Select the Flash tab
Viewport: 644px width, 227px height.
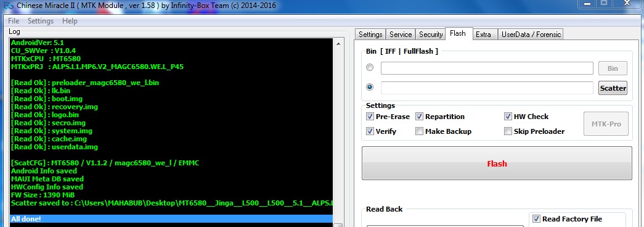(458, 33)
